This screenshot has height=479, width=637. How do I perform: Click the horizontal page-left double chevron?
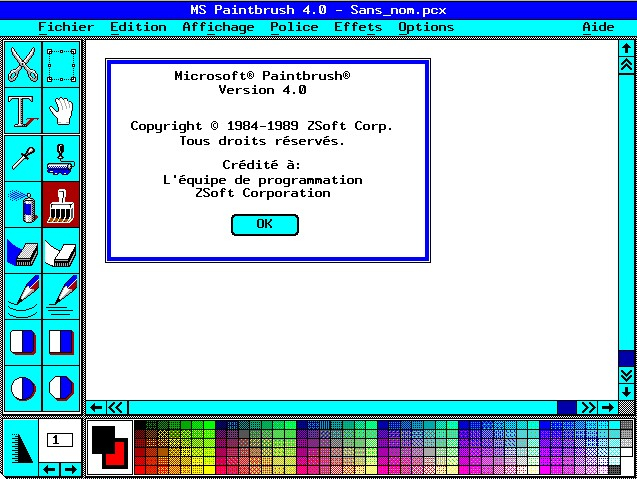pyautogui.click(x=117, y=407)
